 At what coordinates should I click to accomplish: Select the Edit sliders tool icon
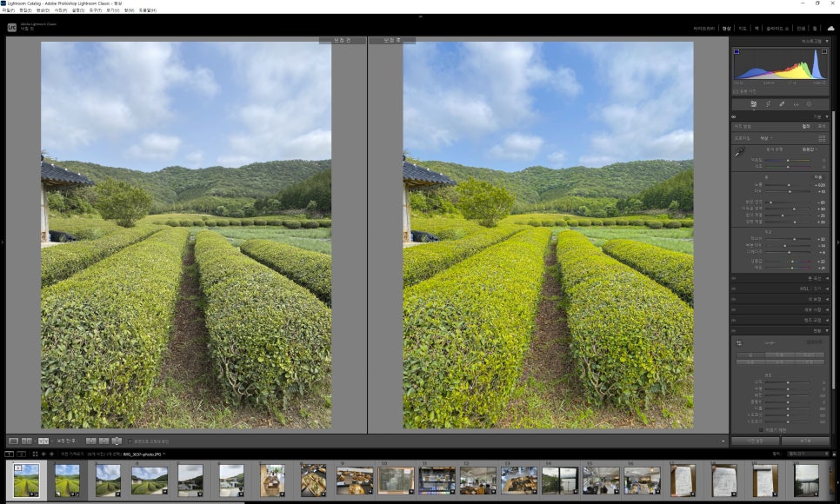tap(753, 104)
